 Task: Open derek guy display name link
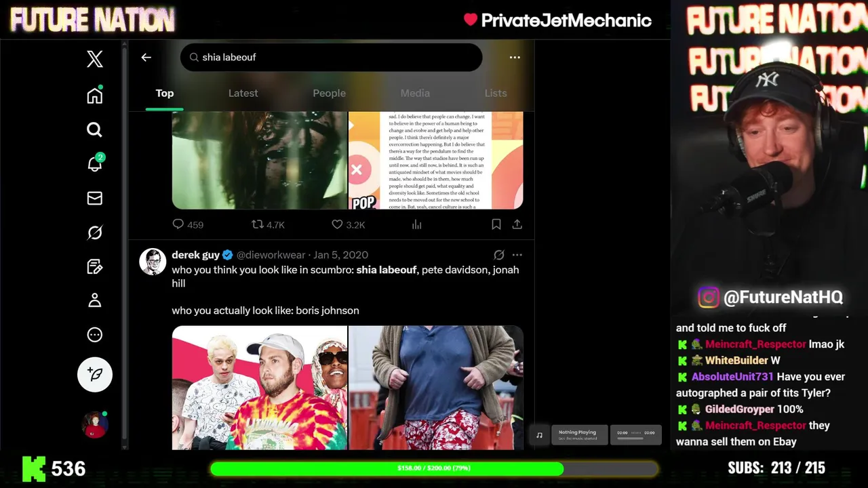[x=195, y=255]
